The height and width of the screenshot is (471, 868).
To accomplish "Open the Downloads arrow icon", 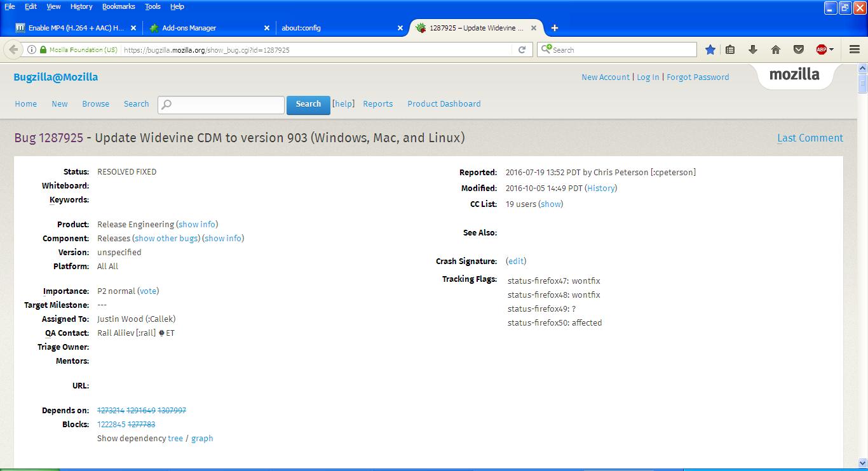I will pos(752,49).
